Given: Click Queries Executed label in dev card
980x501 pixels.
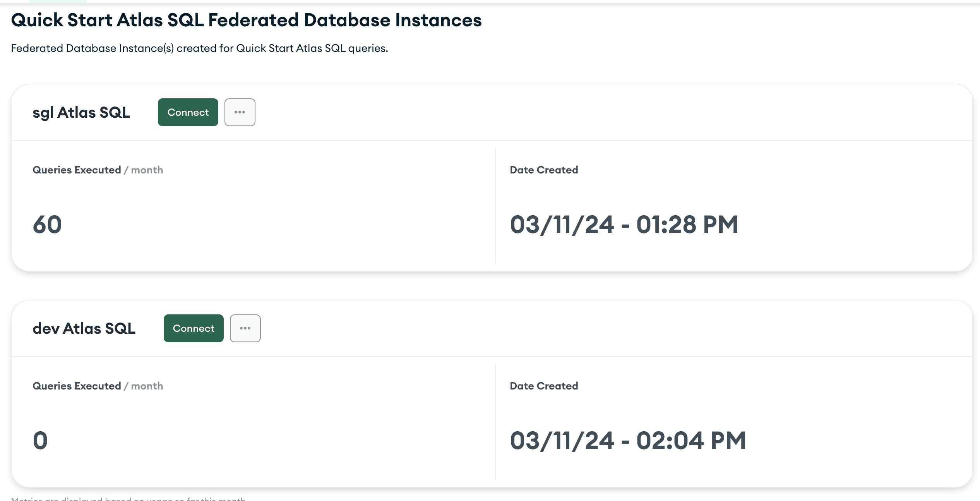Looking at the screenshot, I should pos(77,386).
